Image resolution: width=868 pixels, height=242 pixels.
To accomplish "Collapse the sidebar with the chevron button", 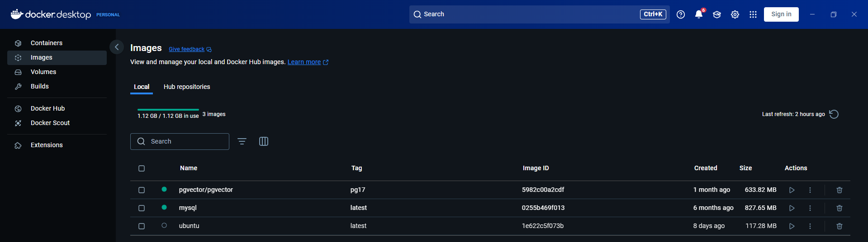I will tap(117, 47).
